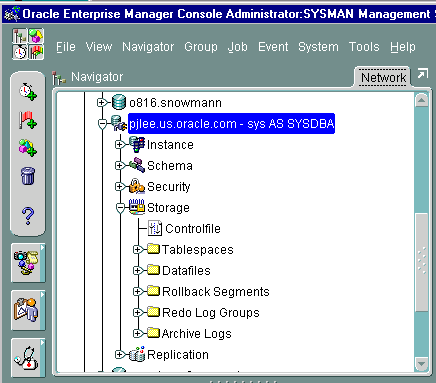Click the trash can remove icon
The width and height of the screenshot is (436, 383).
[x=27, y=176]
